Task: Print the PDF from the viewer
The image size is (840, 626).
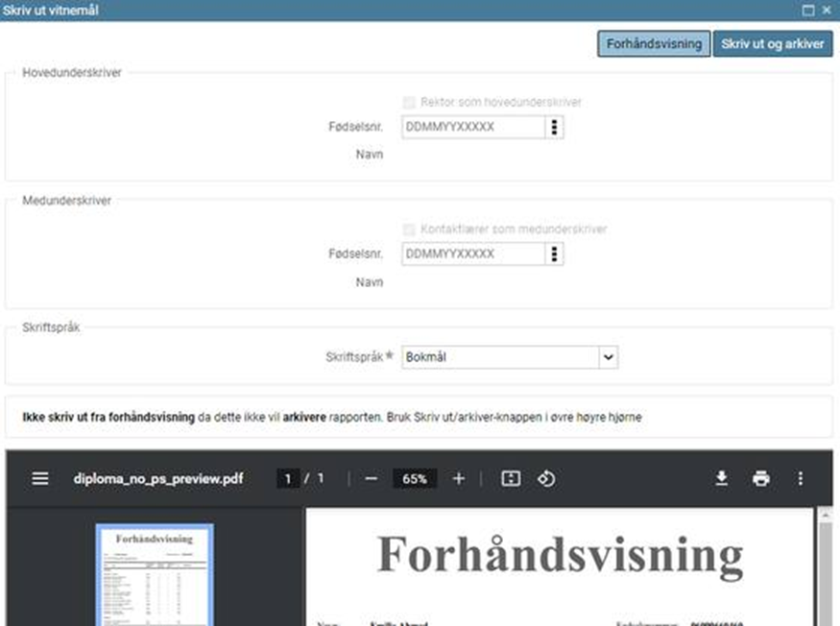Action: (761, 478)
